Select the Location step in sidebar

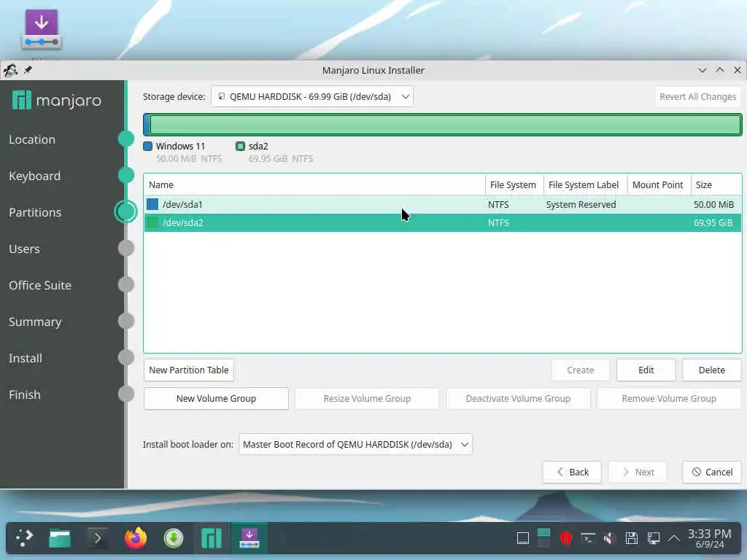[x=32, y=139]
